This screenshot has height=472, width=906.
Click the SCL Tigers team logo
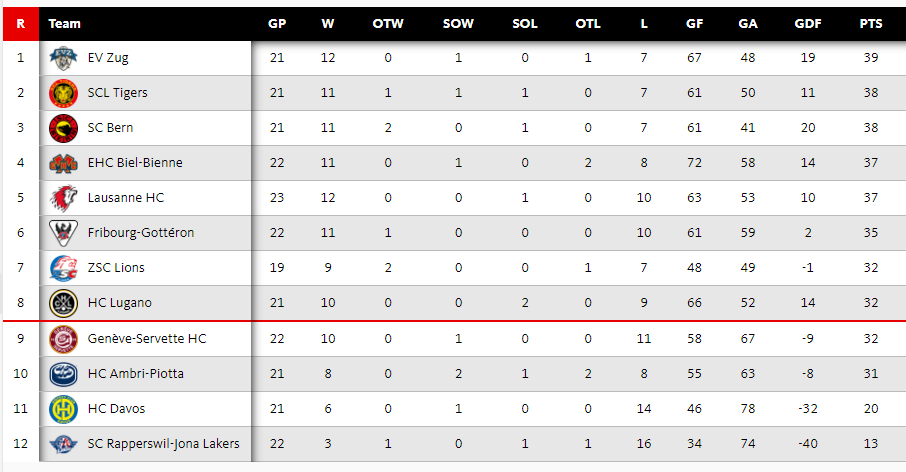pos(63,93)
